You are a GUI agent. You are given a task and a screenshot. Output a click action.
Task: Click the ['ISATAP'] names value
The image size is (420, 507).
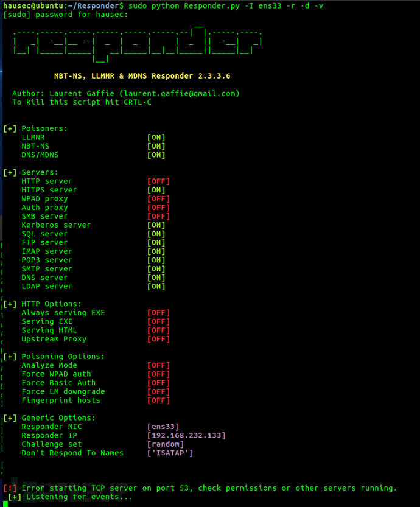pos(170,453)
